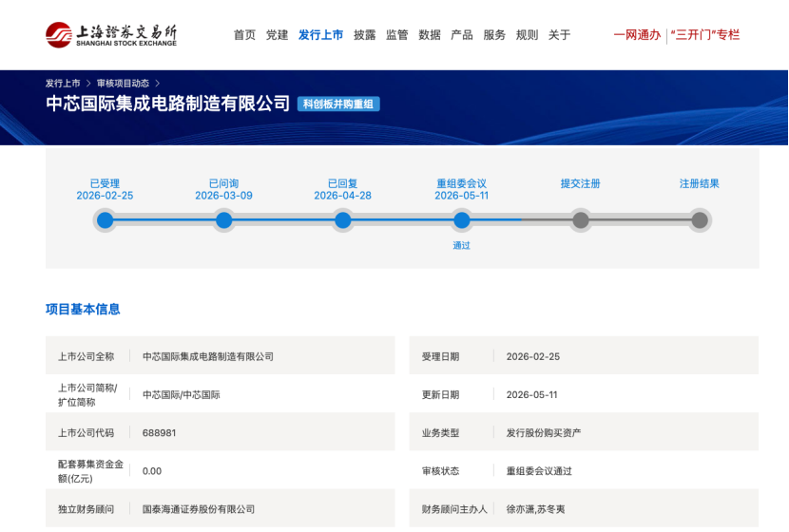Click the 发行上市 breadcrumb
The height and width of the screenshot is (532, 789).
[x=63, y=83]
